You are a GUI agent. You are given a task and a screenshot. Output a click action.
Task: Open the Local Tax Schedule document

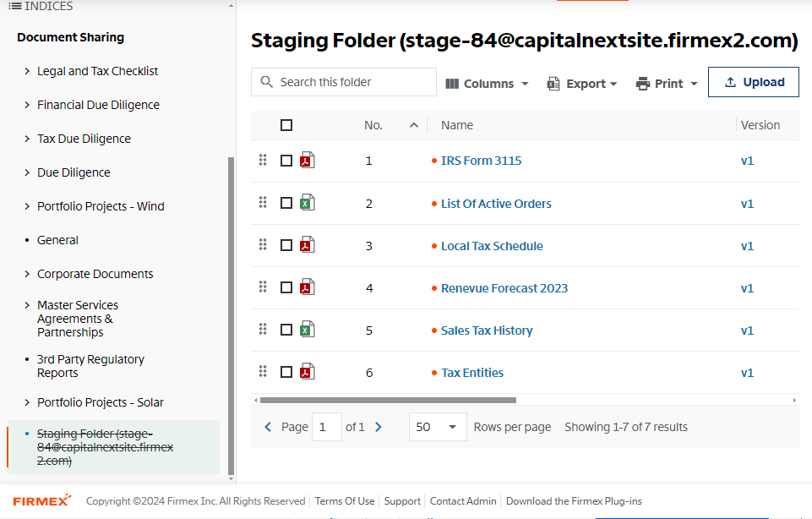pyautogui.click(x=492, y=246)
